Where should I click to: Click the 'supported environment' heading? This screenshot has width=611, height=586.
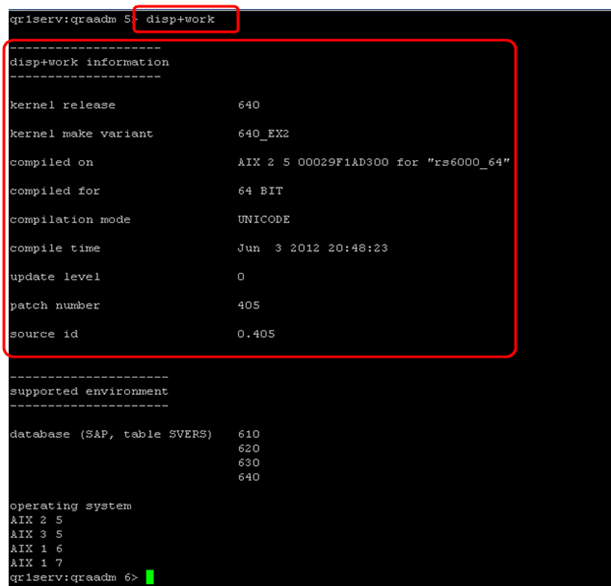coord(89,391)
